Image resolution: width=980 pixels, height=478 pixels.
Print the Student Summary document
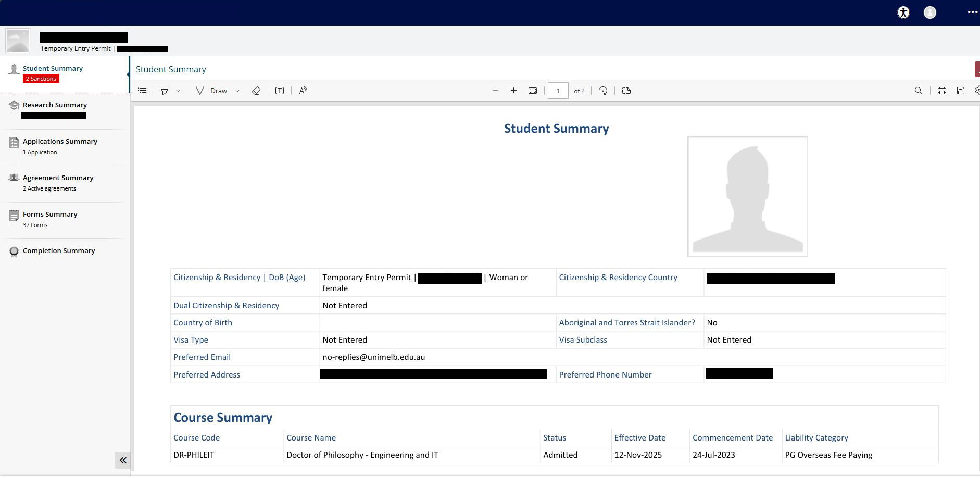coord(942,91)
